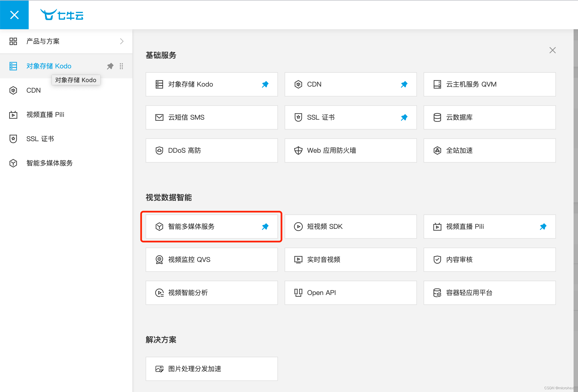The height and width of the screenshot is (392, 578).
Task: Open the CDN card in 基础服务
Action: [x=351, y=84]
